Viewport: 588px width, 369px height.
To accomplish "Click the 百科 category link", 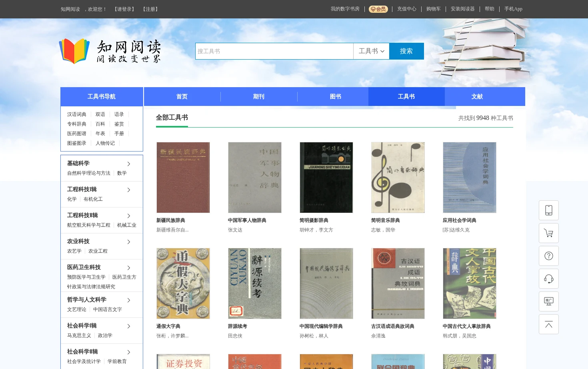I will (x=100, y=124).
